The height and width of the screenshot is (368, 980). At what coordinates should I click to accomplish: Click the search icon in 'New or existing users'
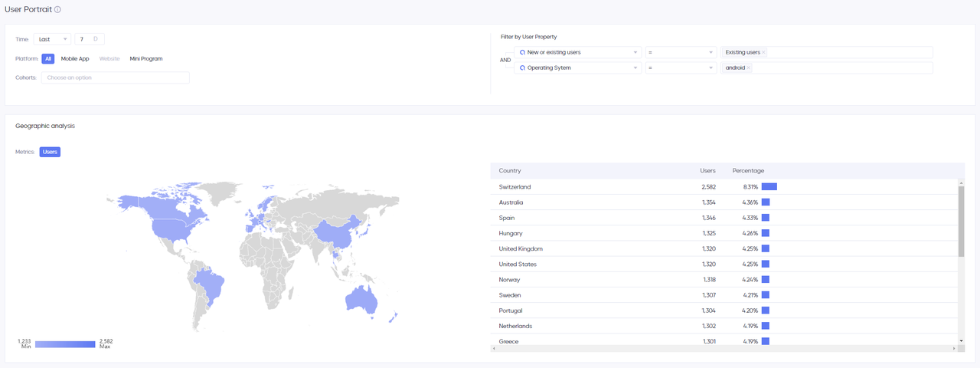pos(523,52)
